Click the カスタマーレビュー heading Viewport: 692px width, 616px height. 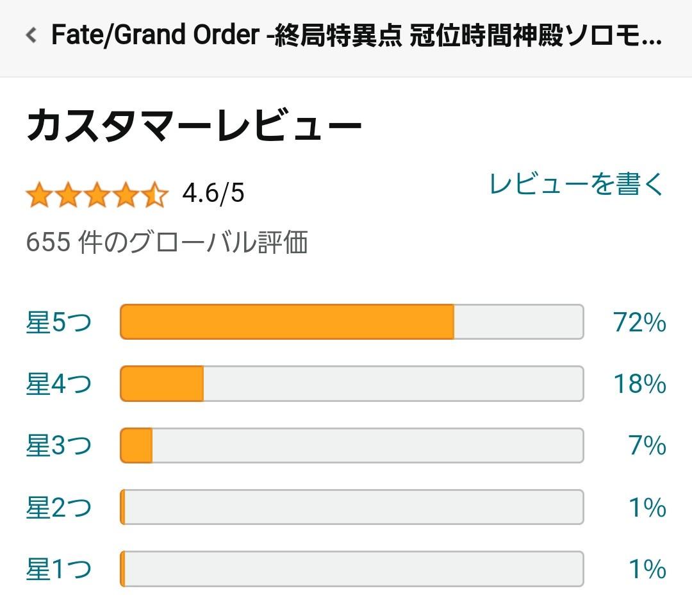(x=194, y=126)
